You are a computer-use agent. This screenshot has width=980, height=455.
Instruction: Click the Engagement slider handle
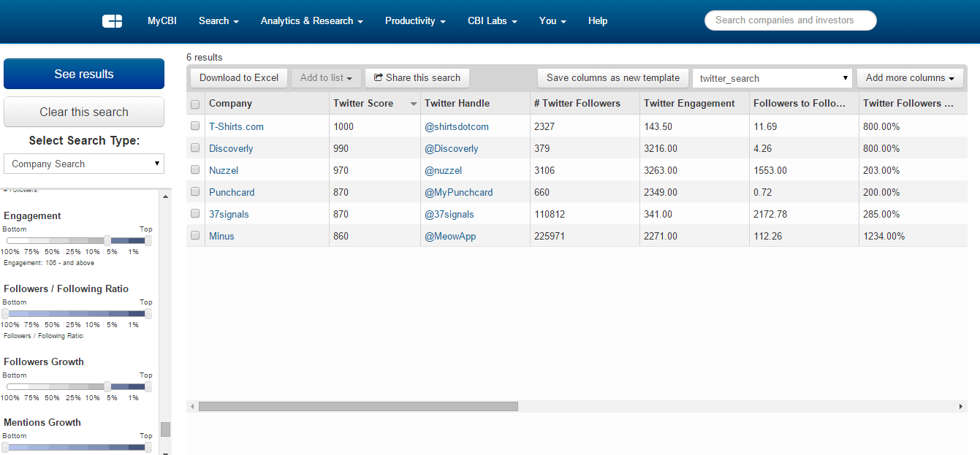(x=107, y=241)
